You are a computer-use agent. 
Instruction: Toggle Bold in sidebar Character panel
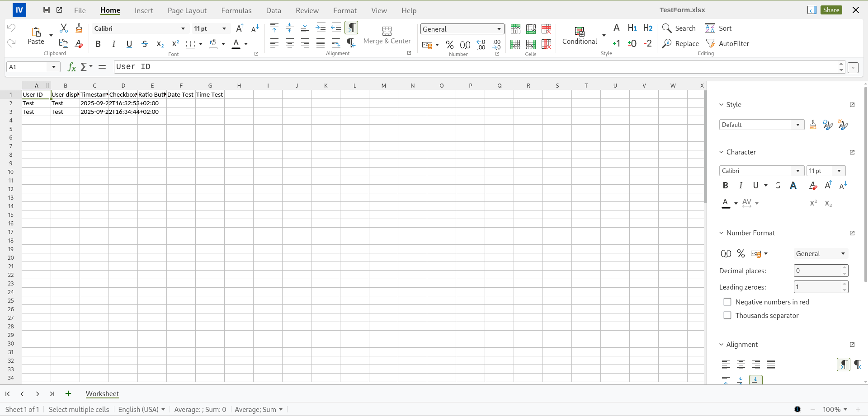click(725, 185)
